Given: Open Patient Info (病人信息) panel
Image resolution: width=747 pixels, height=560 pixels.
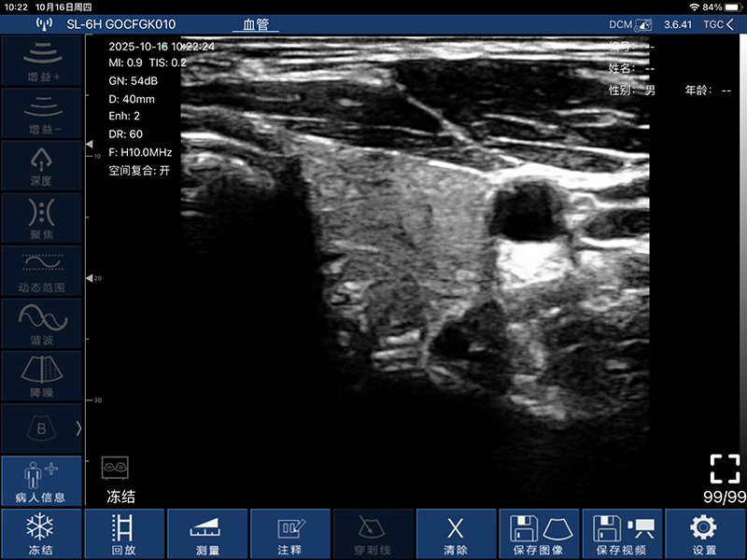Looking at the screenshot, I should [x=40, y=481].
